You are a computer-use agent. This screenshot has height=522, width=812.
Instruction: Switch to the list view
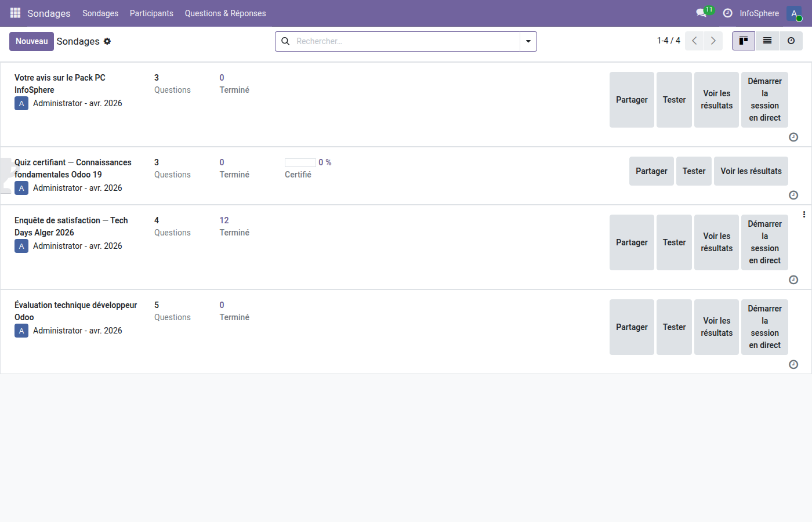point(767,41)
